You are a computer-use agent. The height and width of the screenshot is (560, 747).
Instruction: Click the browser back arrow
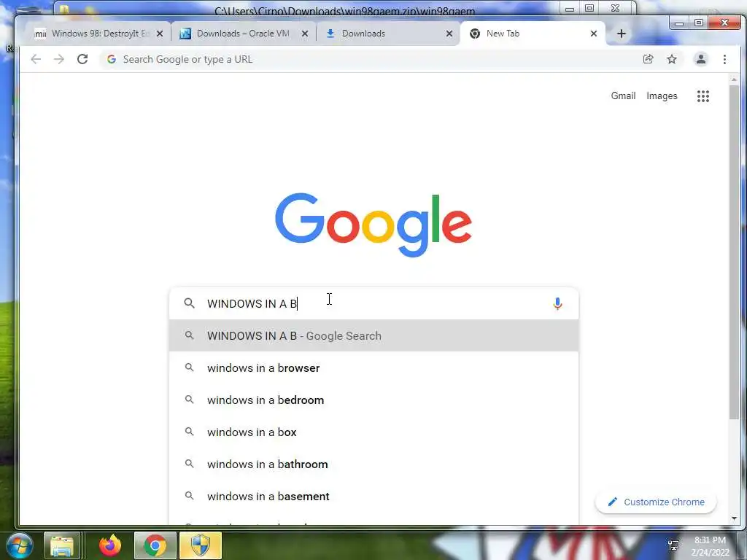click(x=36, y=59)
